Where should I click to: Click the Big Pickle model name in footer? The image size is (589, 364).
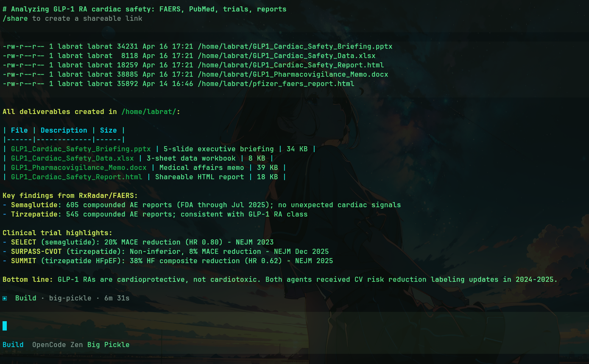tap(108, 345)
